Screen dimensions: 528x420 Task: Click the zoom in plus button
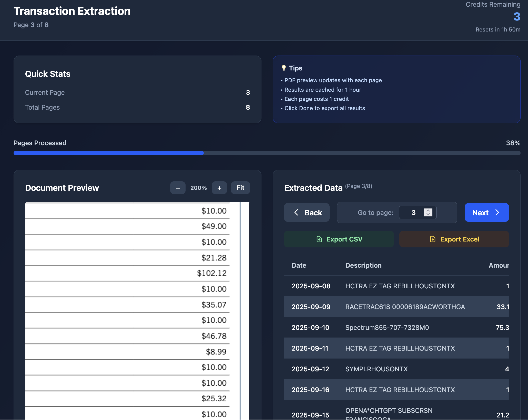pyautogui.click(x=219, y=188)
